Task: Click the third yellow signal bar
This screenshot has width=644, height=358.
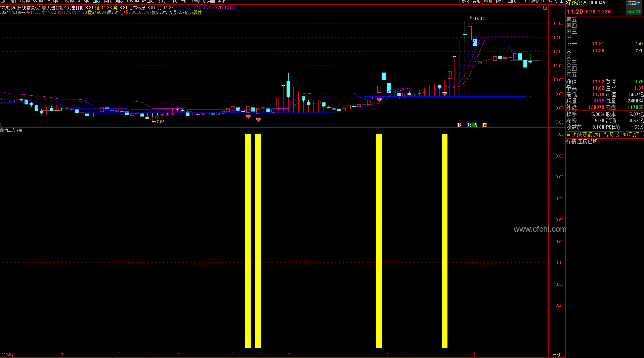Action: pos(379,241)
